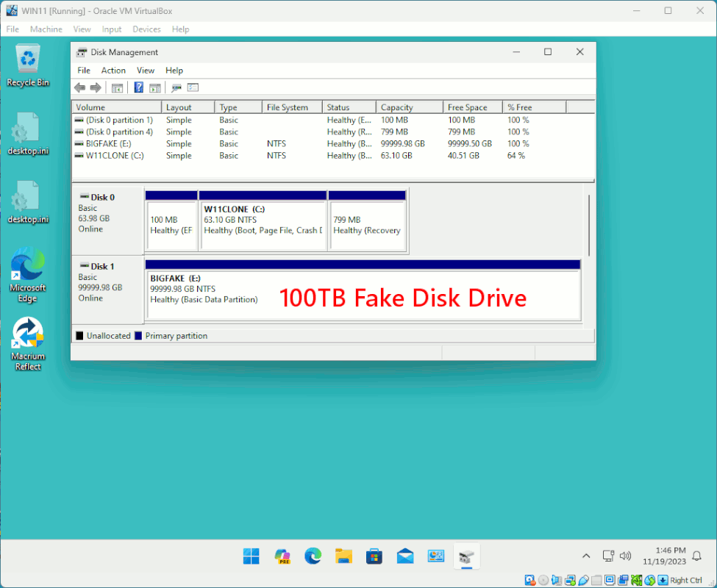
Task: Show hidden tray icons chevron
Action: pyautogui.click(x=586, y=556)
